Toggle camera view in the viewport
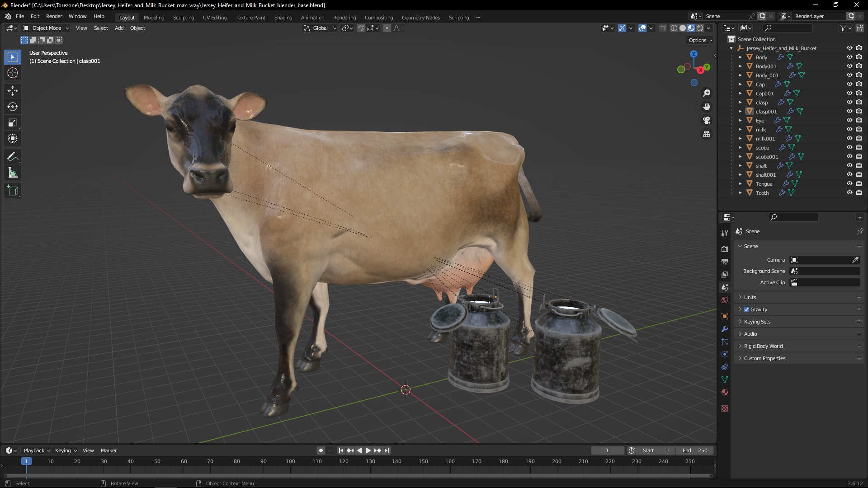The image size is (868, 488). 707,121
